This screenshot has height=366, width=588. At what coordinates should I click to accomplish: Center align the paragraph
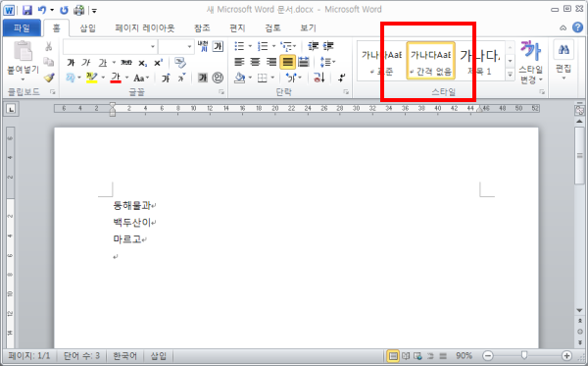tap(255, 62)
